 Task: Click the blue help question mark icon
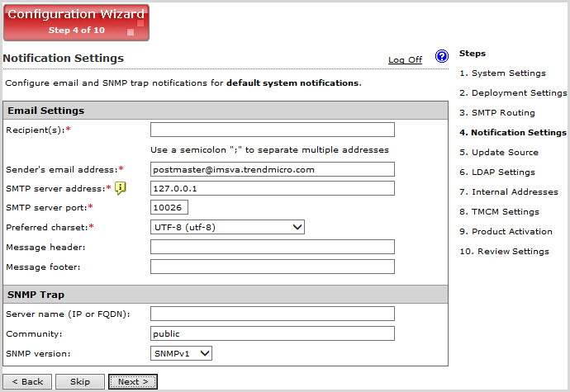click(x=441, y=57)
